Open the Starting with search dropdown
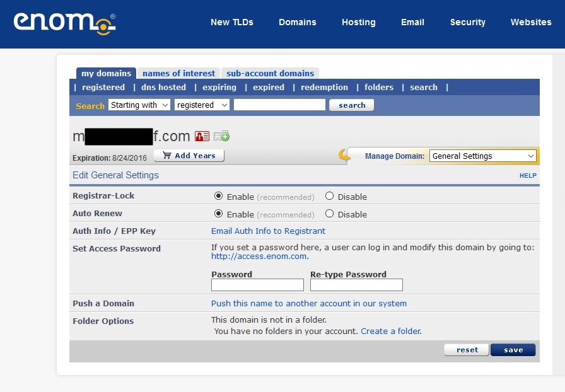This screenshot has width=565, height=392. click(139, 105)
